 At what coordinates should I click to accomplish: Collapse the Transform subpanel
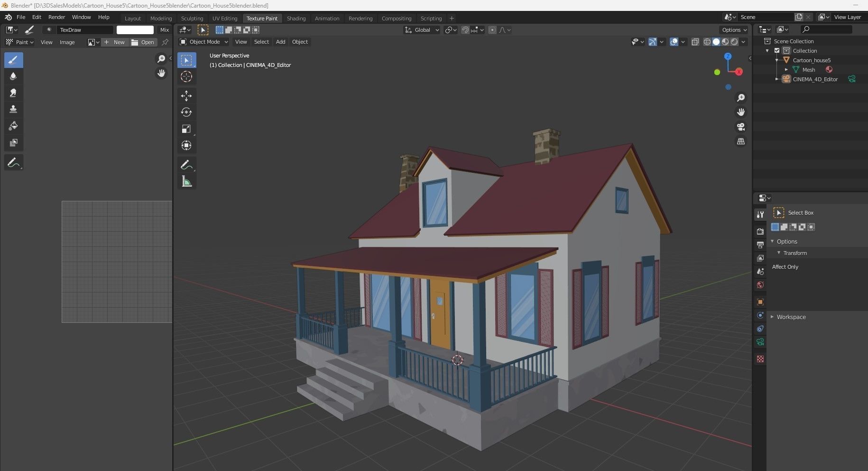click(x=779, y=253)
